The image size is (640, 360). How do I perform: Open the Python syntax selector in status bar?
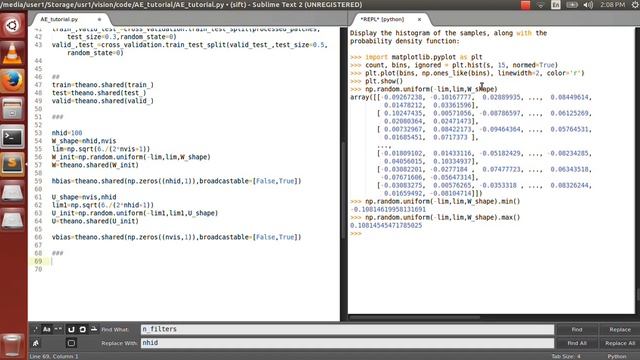(617, 356)
